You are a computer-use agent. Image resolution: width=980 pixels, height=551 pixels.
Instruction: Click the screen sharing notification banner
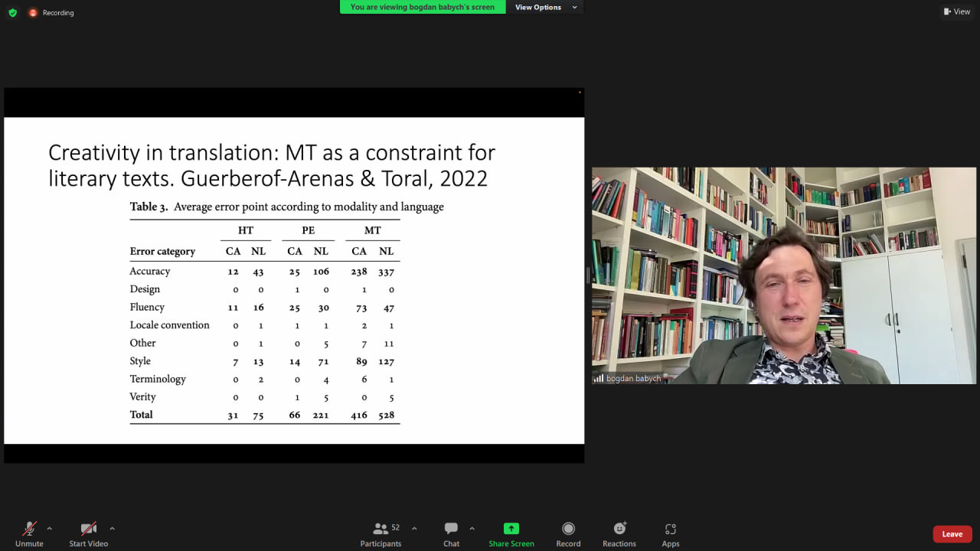[x=423, y=8]
